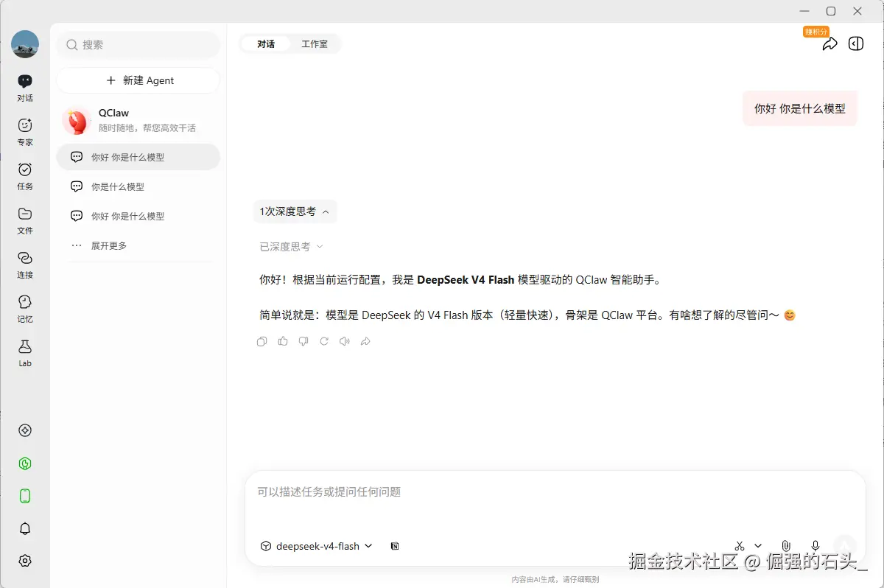Switch to the 工作室 tab

(315, 44)
